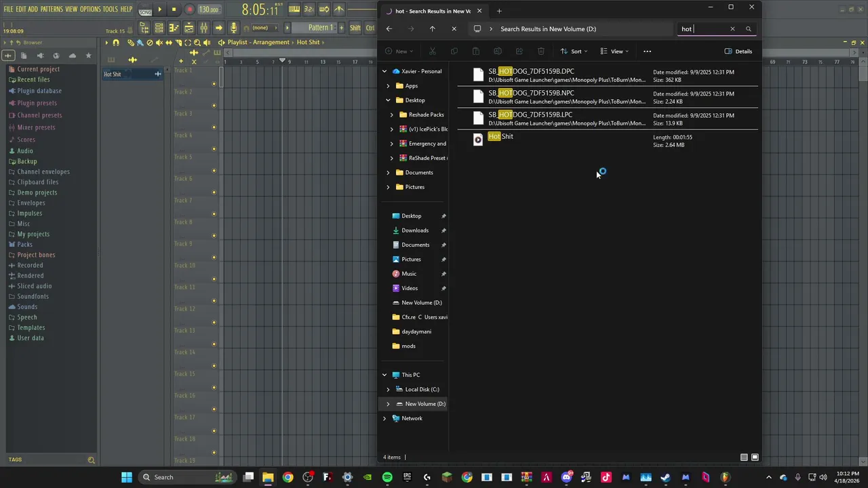
Task: Click the 130.000 tempo field
Action: [208, 9]
